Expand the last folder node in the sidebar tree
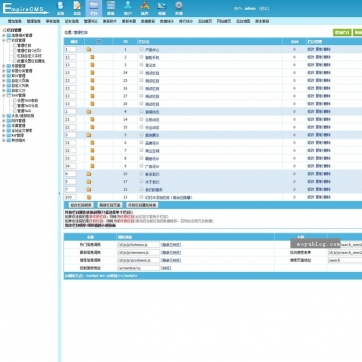This screenshot has width=362, height=362. coord(4,140)
